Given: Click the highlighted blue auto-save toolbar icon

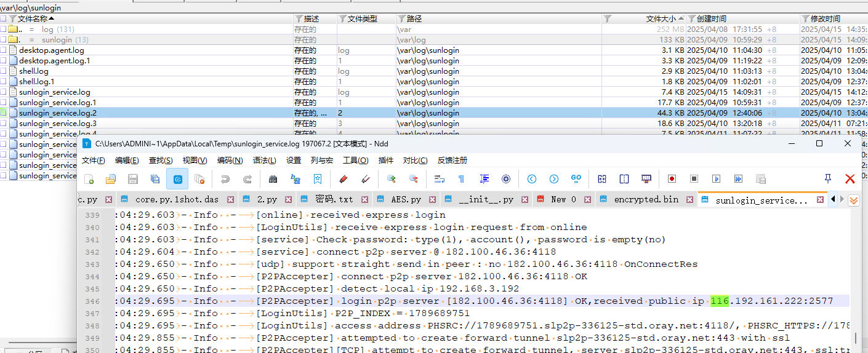Looking at the screenshot, I should coord(177,179).
